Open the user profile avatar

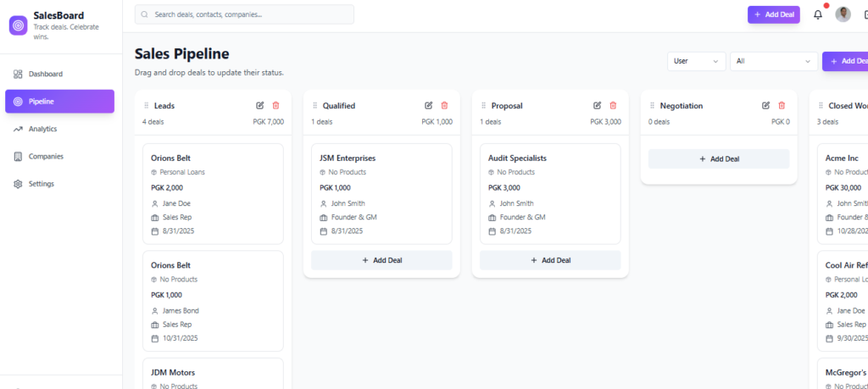click(843, 14)
